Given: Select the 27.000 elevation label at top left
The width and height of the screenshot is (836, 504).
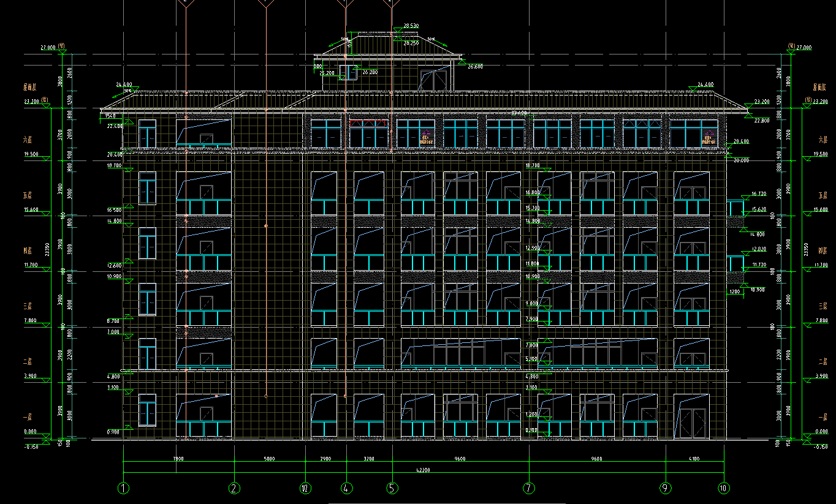Looking at the screenshot, I should 48,47.
